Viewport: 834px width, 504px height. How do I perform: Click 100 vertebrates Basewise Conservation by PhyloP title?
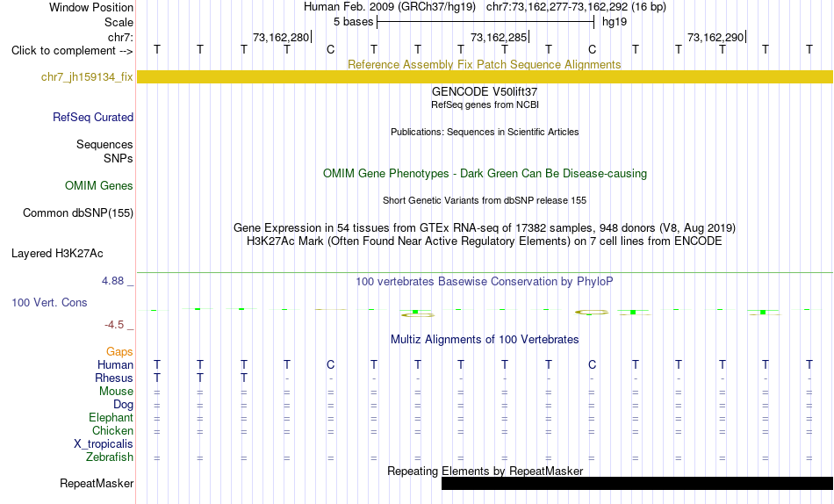485,282
